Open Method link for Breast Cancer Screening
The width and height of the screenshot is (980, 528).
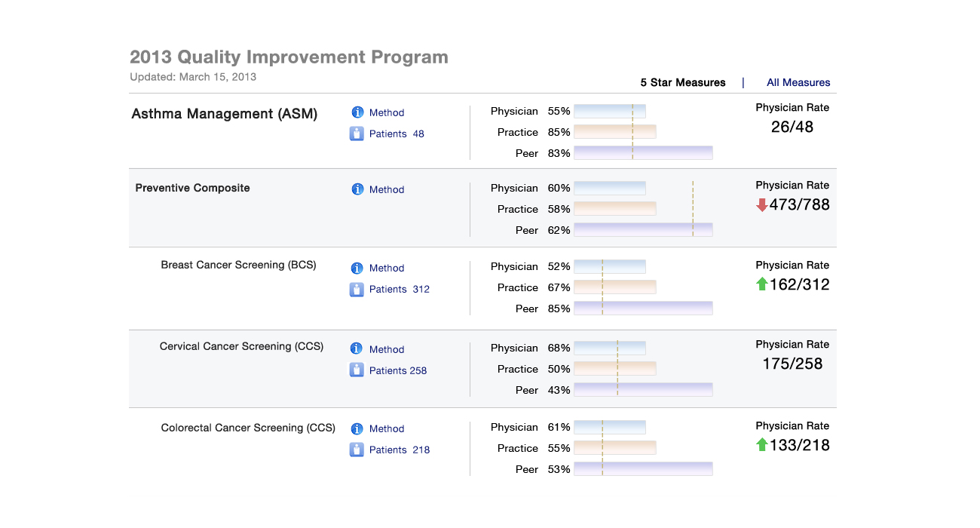pos(387,268)
